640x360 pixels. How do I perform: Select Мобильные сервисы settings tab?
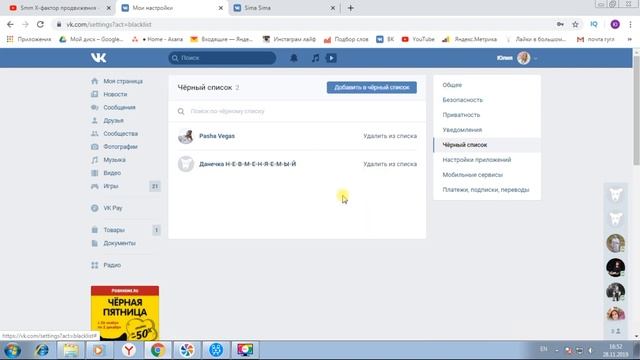(x=473, y=175)
